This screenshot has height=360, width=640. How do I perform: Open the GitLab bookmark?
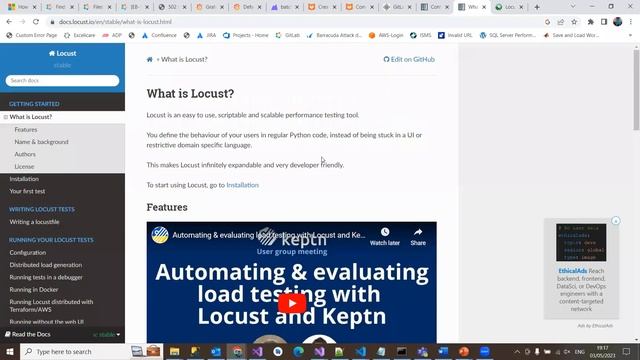[288, 36]
